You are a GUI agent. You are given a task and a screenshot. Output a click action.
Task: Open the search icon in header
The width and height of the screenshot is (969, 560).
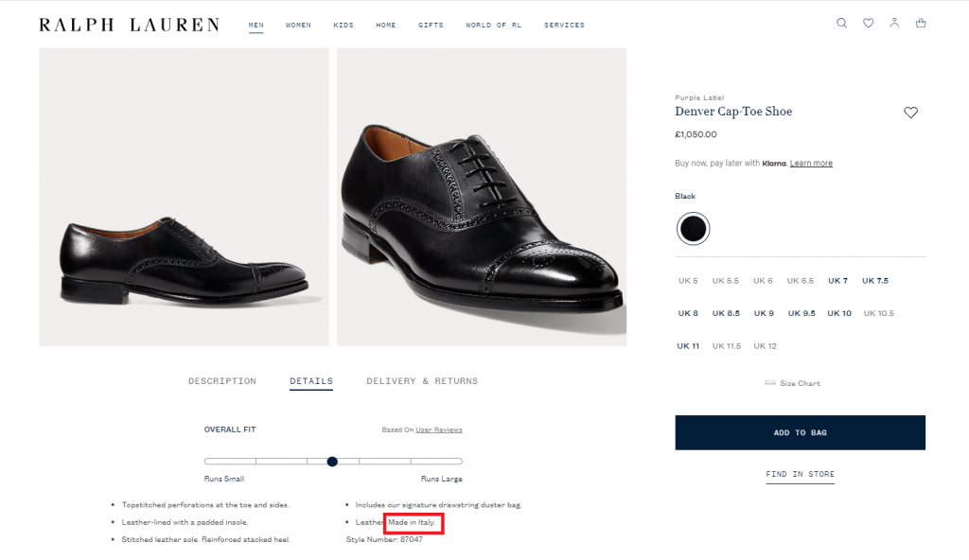[x=841, y=24]
